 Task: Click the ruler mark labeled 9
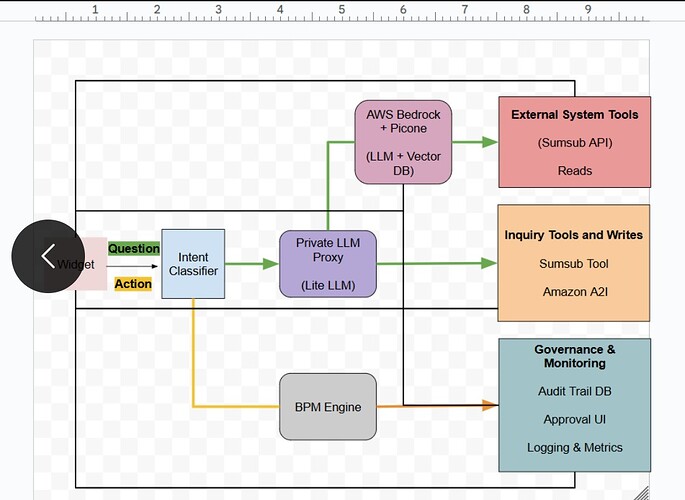[x=588, y=9]
